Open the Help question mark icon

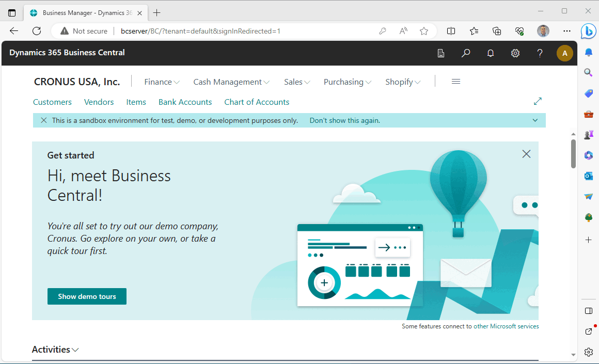pyautogui.click(x=540, y=53)
